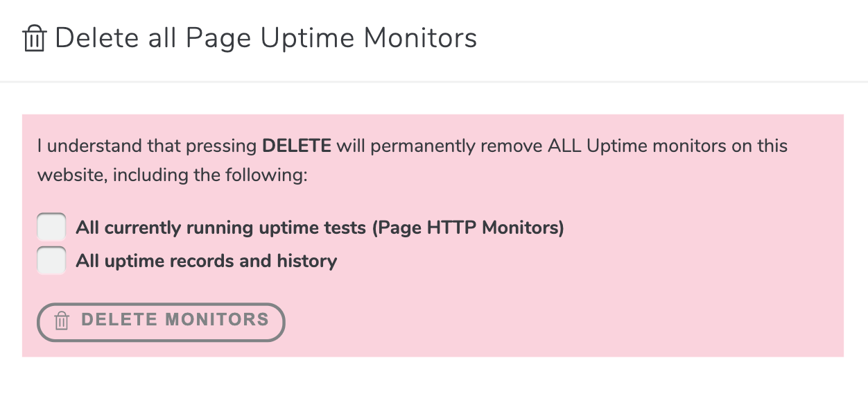The width and height of the screenshot is (868, 401).
Task: Click the 'Uptime Monitors' words in the heading
Action: click(369, 38)
